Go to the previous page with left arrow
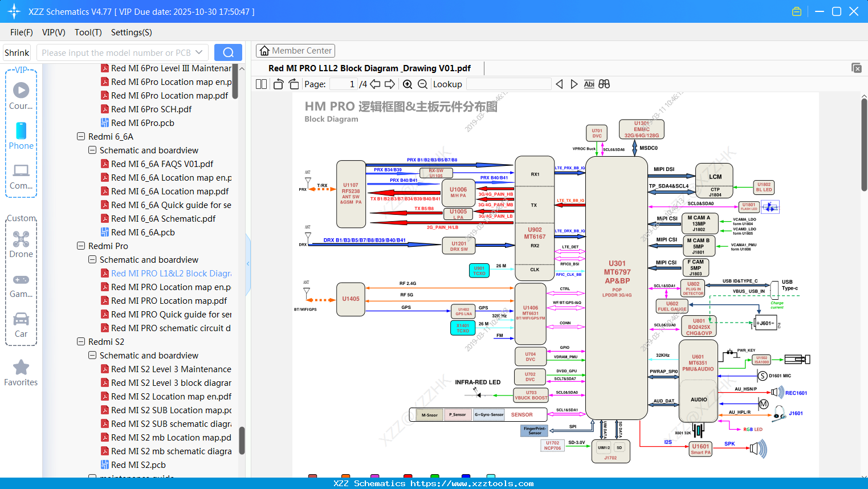Viewport: 868px width, 489px height. pos(375,84)
